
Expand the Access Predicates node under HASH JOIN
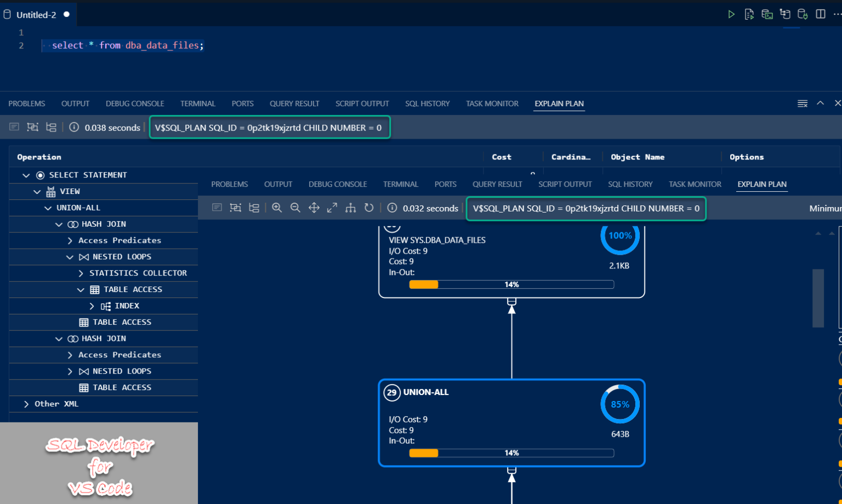click(x=69, y=240)
